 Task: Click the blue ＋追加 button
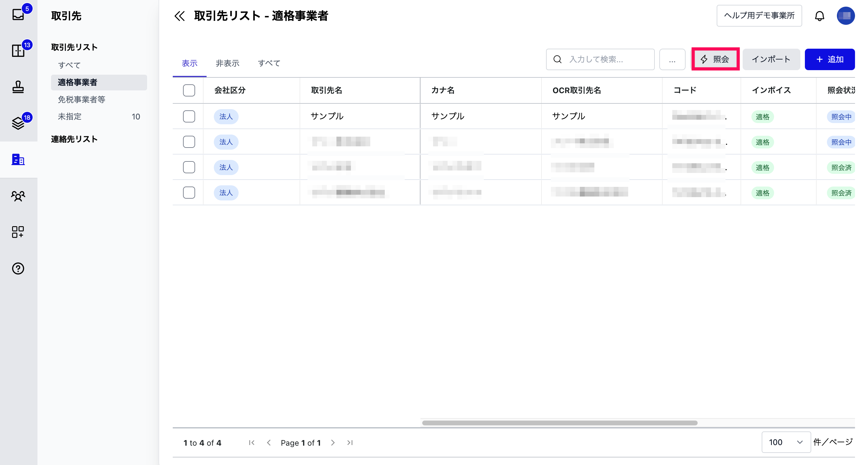(830, 59)
